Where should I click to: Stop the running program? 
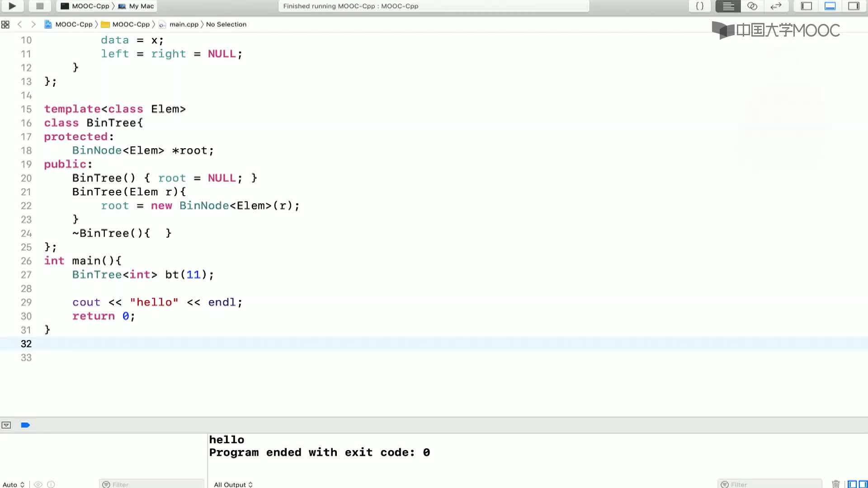click(40, 6)
